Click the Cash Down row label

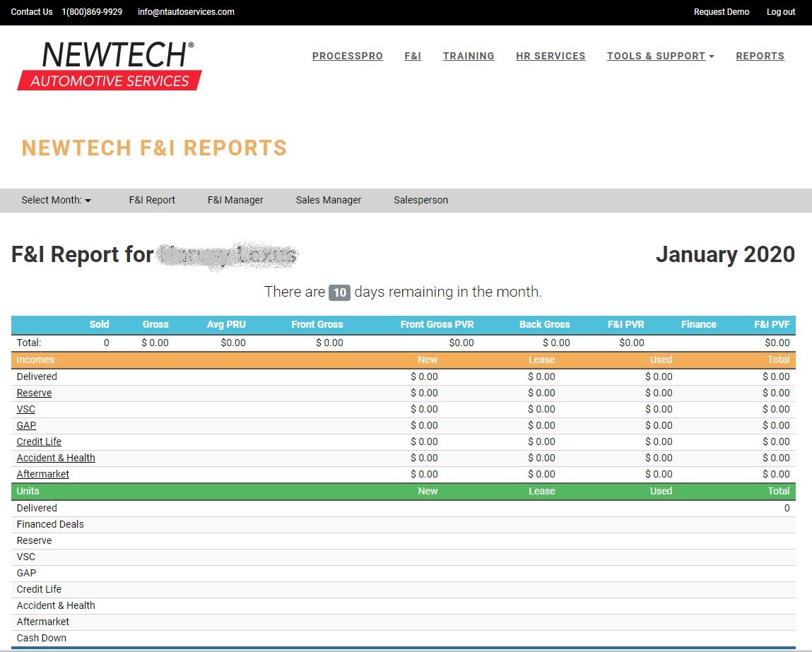pyautogui.click(x=42, y=638)
